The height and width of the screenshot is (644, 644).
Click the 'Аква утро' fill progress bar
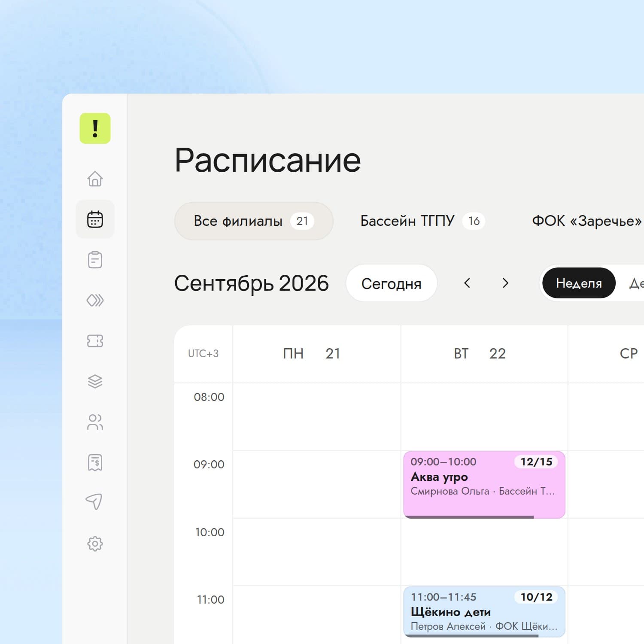(470, 517)
